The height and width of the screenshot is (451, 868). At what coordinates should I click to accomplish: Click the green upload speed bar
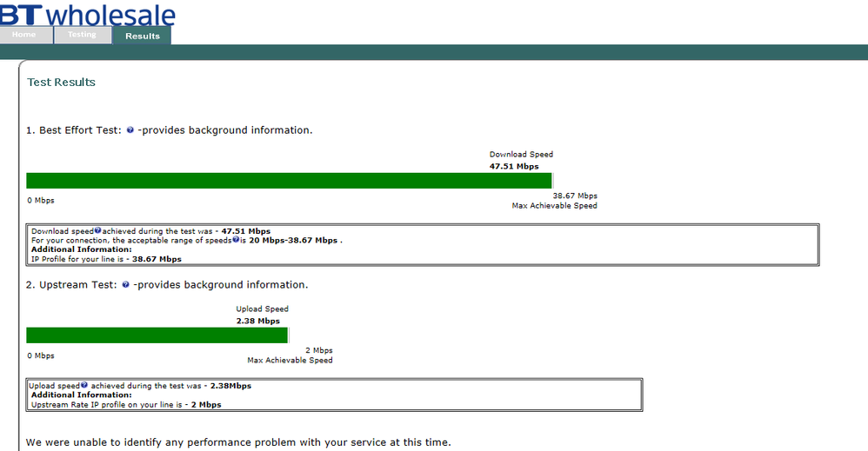click(x=157, y=335)
